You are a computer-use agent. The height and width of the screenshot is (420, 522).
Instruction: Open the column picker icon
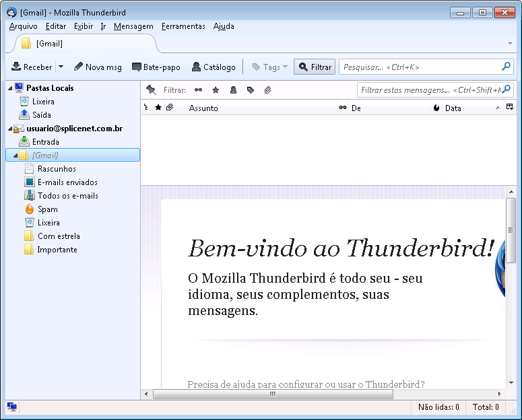510,107
